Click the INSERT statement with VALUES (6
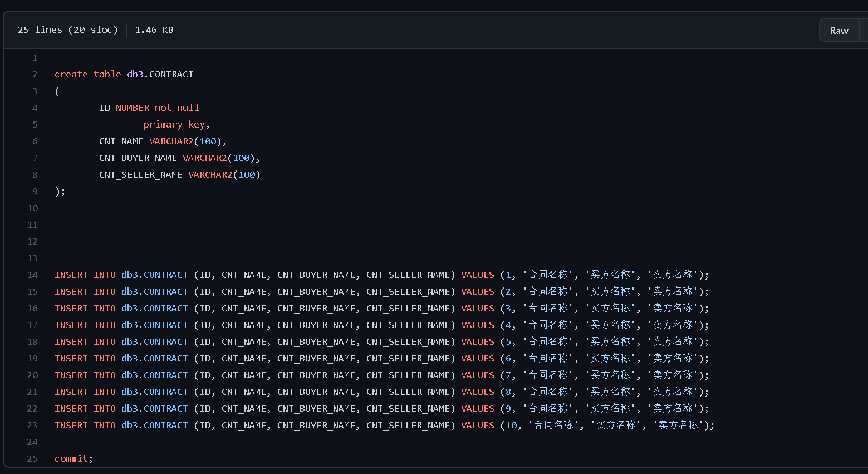Viewport: 868px width, 474px height. (382, 359)
